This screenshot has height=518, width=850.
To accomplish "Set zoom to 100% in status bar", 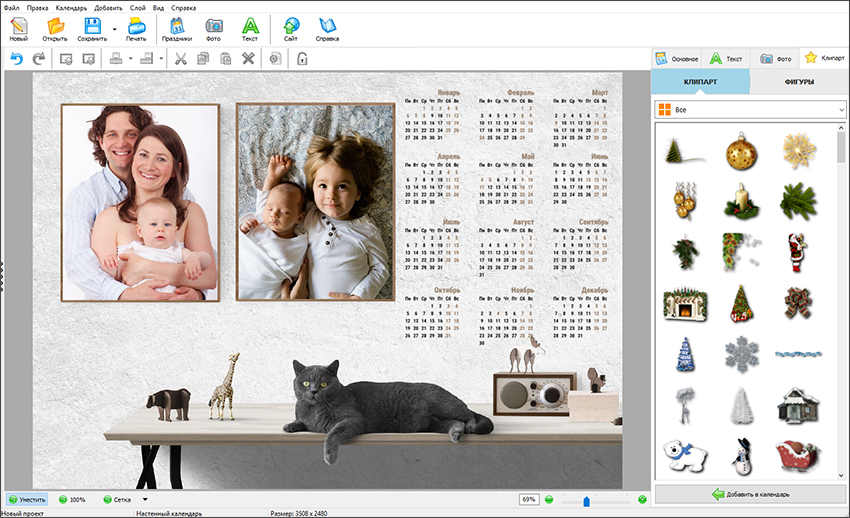I will (x=71, y=499).
